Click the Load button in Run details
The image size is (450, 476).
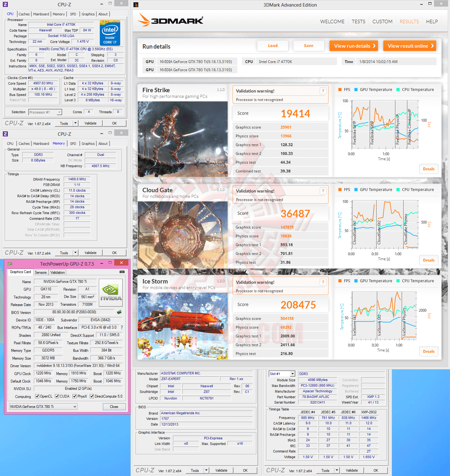(273, 46)
